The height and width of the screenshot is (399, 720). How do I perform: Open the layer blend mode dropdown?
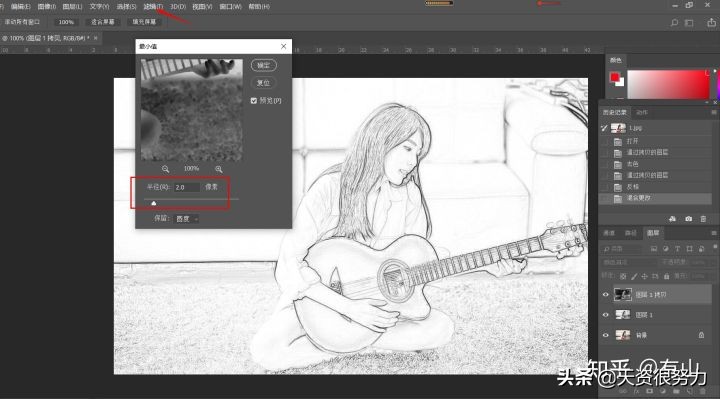(629, 262)
